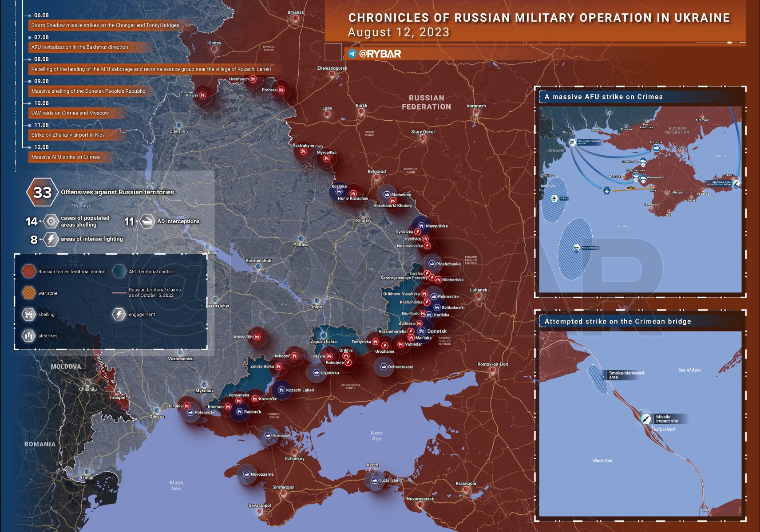Click the MOLDOVA country label

tap(66, 366)
